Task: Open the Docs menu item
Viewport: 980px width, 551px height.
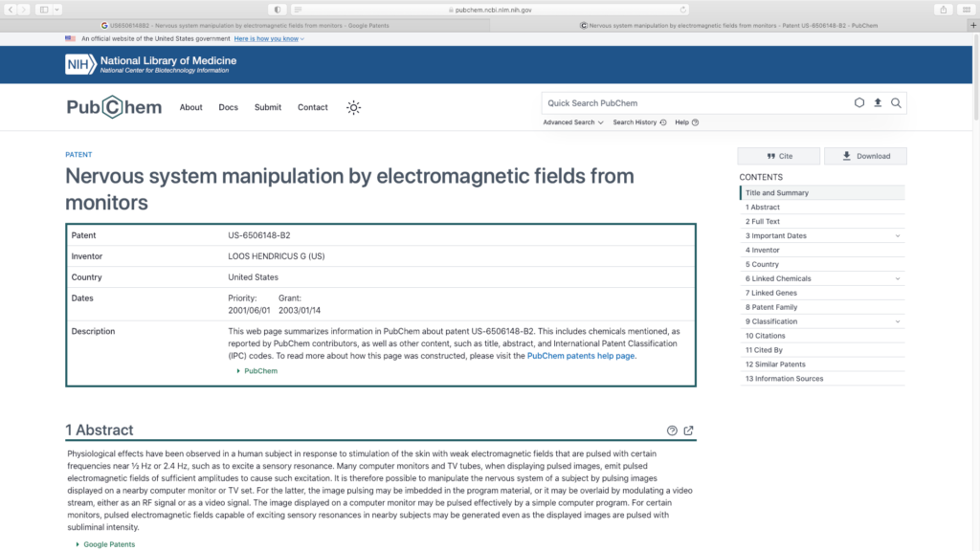Action: coord(228,107)
